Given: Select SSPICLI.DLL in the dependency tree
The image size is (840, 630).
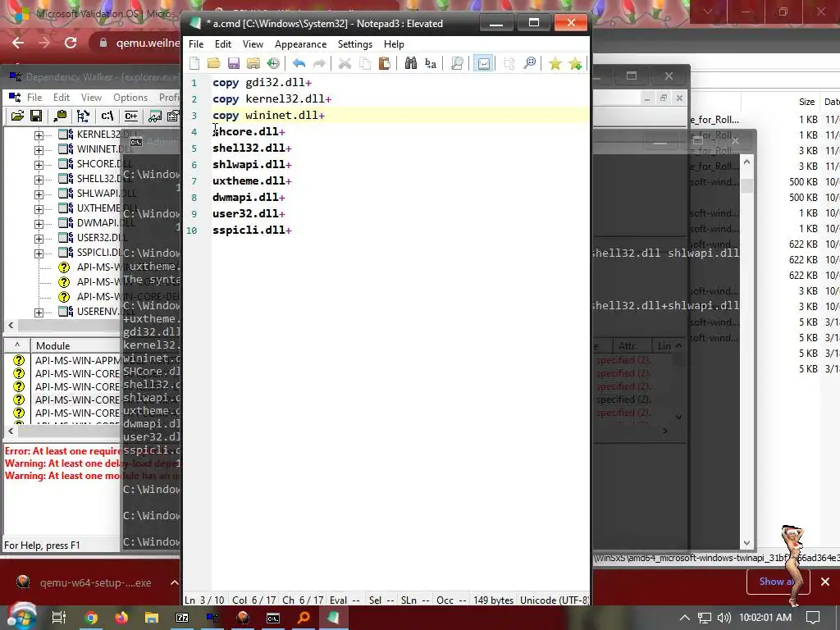Looking at the screenshot, I should click(99, 253).
